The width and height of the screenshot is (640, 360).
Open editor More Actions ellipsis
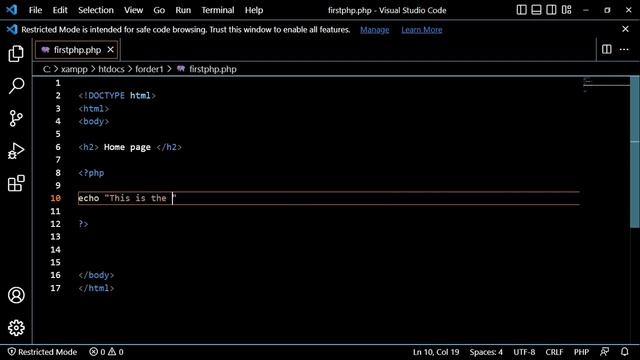pos(624,49)
